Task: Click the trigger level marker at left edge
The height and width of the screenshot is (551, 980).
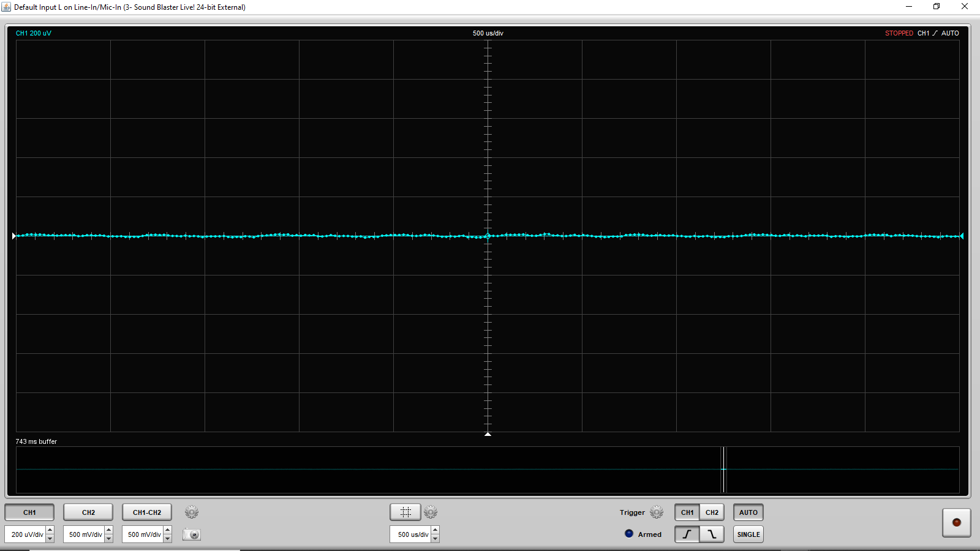Action: point(14,236)
